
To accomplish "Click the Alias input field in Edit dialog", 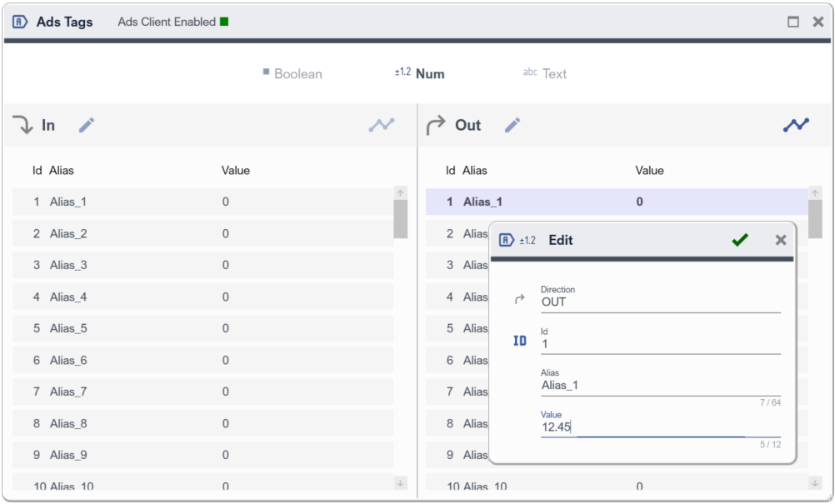I will coord(658,386).
